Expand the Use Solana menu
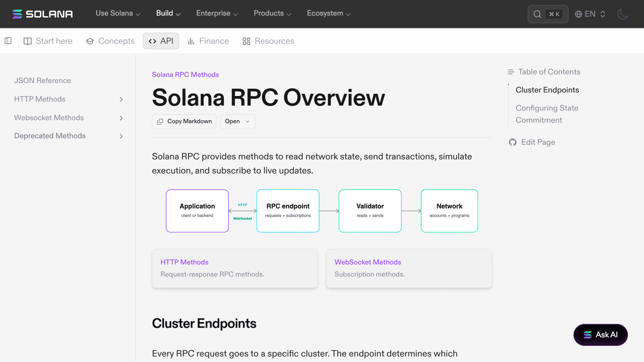 tap(118, 13)
